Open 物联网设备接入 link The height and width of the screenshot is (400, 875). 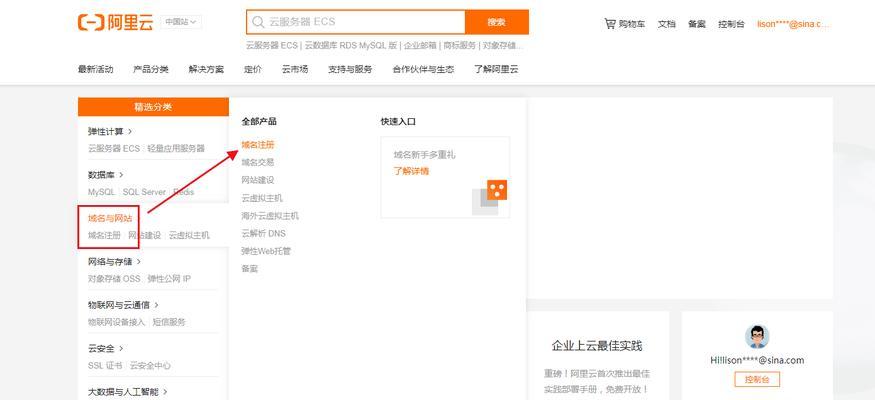tap(116, 322)
